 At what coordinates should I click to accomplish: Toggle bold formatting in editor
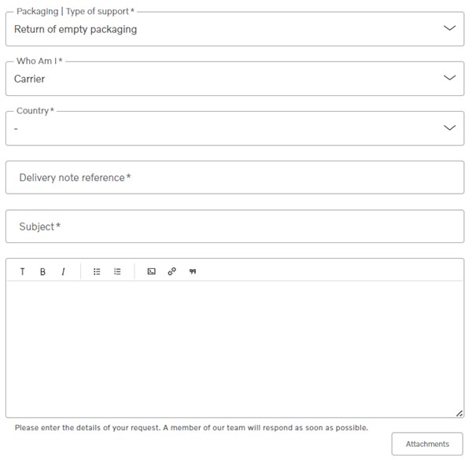pyautogui.click(x=42, y=271)
